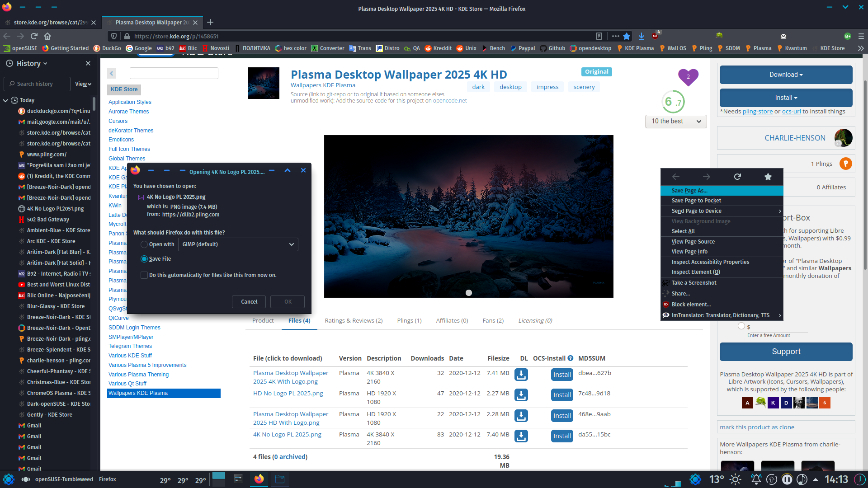Screen dimensions: 868x488
Task: Click the category search input box
Action: [x=174, y=73]
